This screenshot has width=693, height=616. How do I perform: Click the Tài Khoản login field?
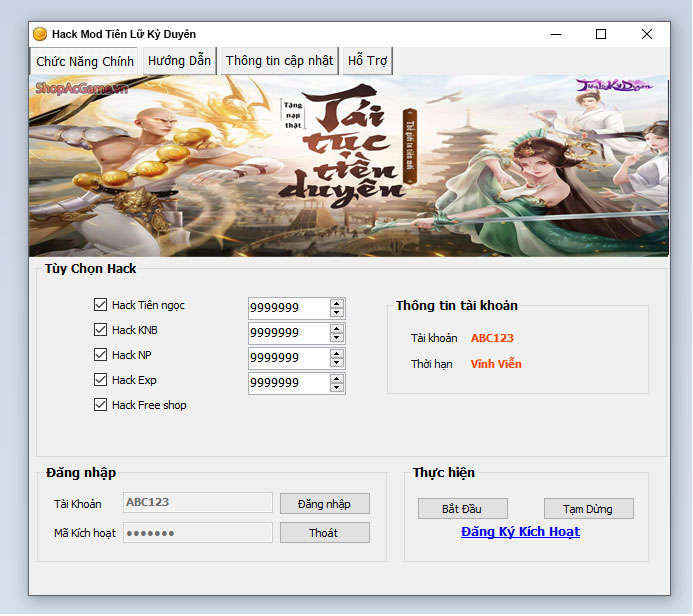pyautogui.click(x=198, y=502)
